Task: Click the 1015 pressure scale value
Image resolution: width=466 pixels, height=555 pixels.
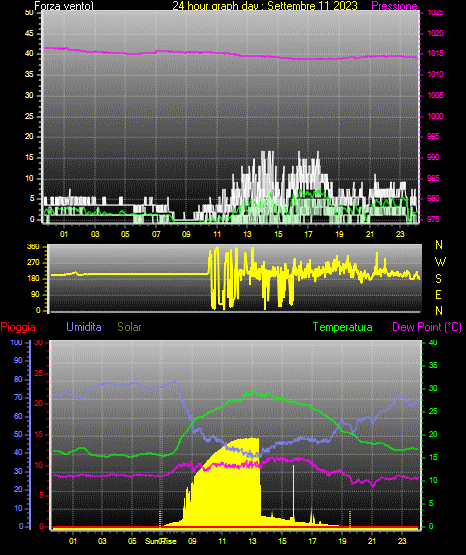Action: pos(436,54)
